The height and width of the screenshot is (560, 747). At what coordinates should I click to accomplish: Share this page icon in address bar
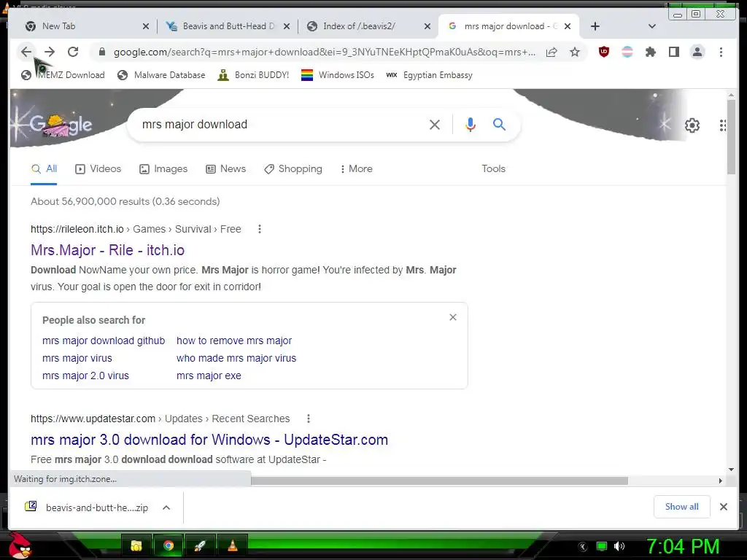point(551,52)
